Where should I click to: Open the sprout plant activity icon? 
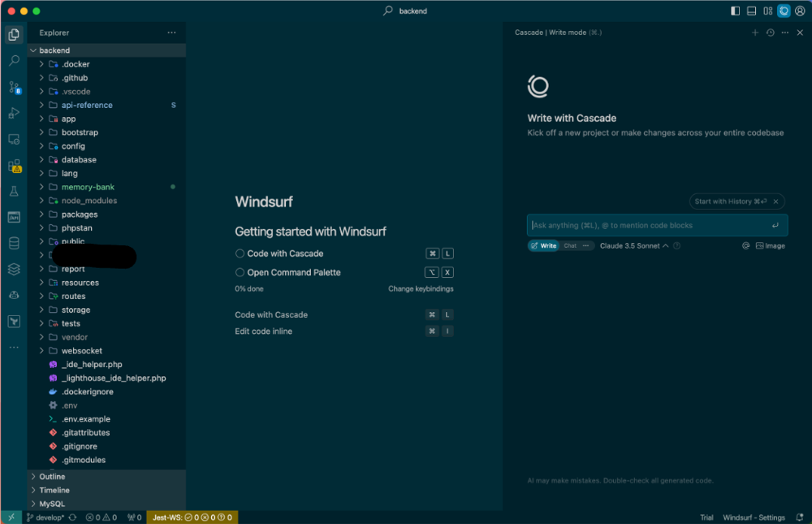(14, 322)
